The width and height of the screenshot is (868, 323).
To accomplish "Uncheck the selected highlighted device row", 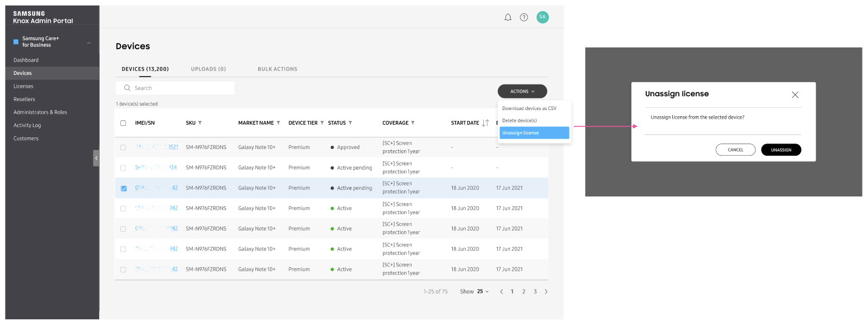I will click(x=123, y=188).
